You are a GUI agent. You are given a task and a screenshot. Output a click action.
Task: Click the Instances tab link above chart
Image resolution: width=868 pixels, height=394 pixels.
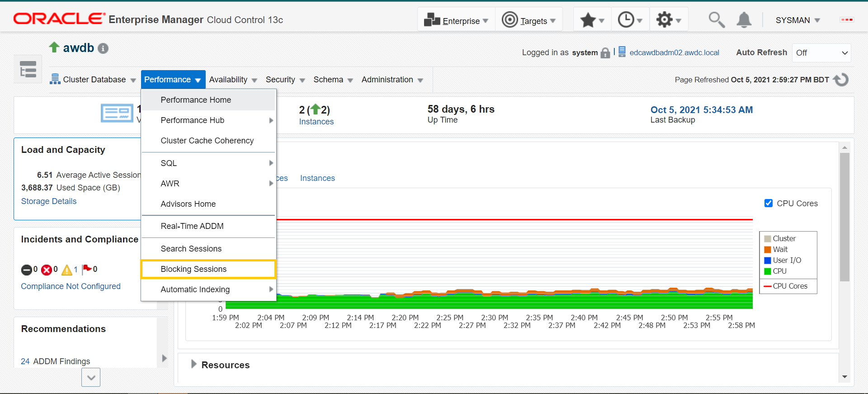point(317,178)
